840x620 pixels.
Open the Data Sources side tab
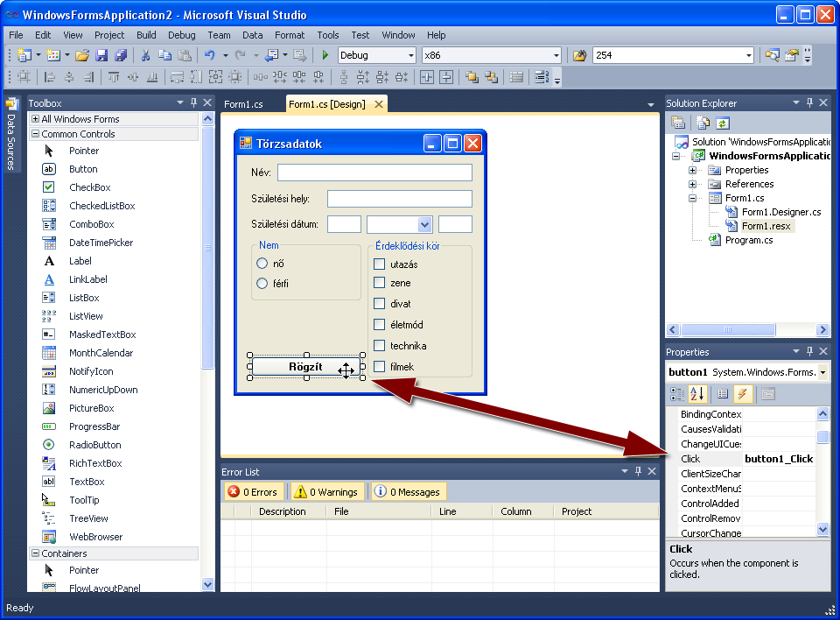[10, 135]
